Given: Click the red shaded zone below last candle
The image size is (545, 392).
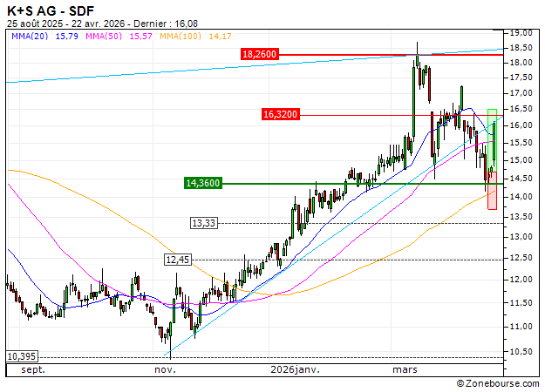Looking at the screenshot, I should (492, 196).
